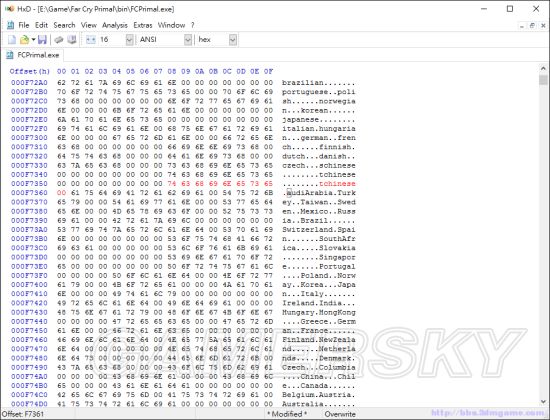Click the bytes-per-row width icon

[x=91, y=40]
